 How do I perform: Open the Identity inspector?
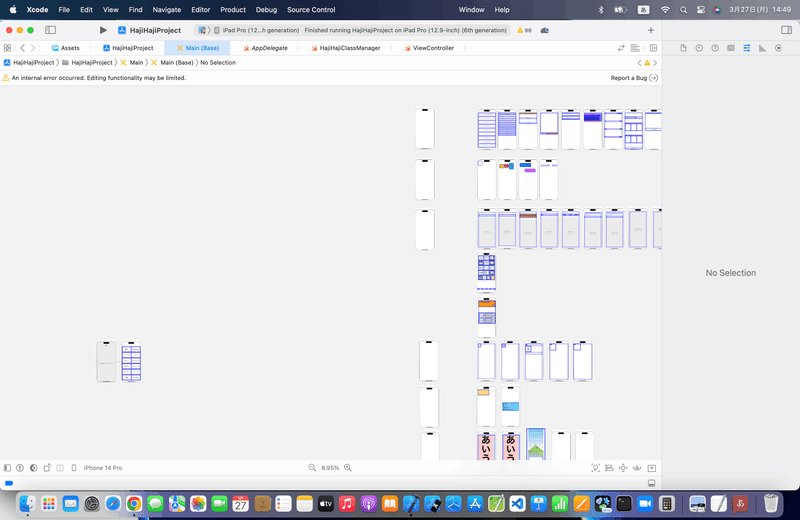[731, 48]
